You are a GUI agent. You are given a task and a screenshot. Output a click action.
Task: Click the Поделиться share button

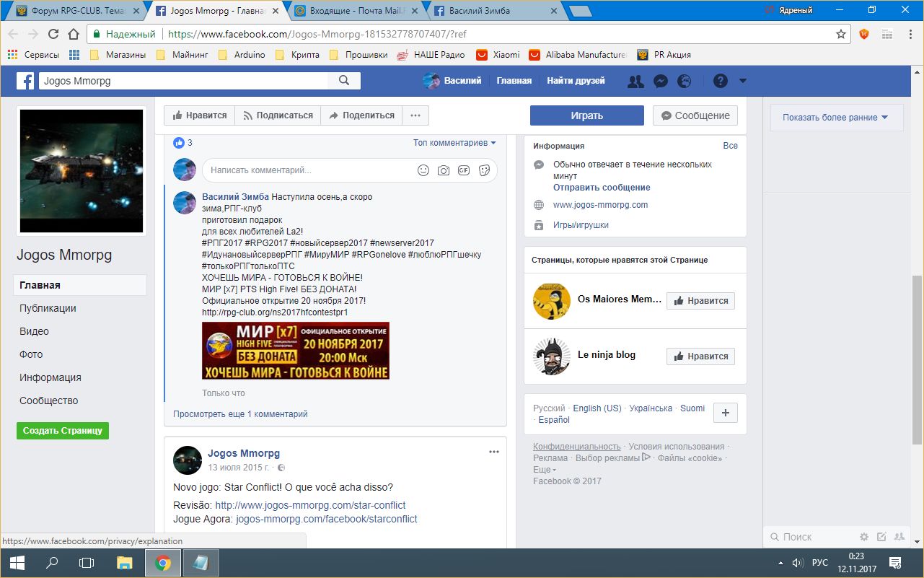[361, 115]
